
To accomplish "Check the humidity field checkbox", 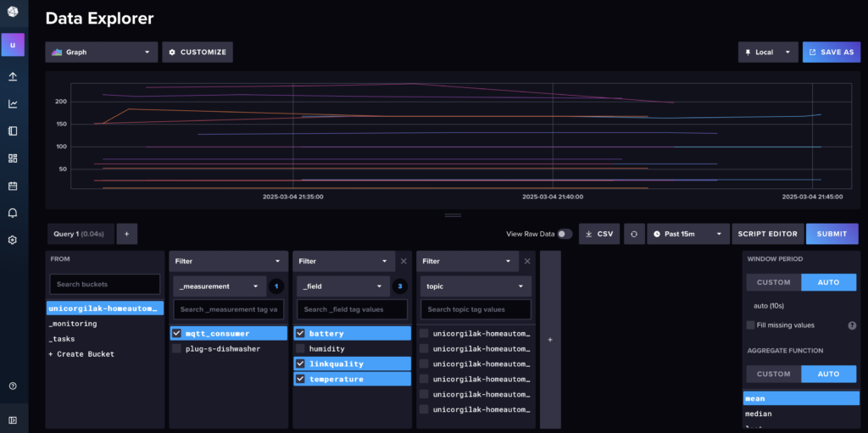I will tap(300, 348).
